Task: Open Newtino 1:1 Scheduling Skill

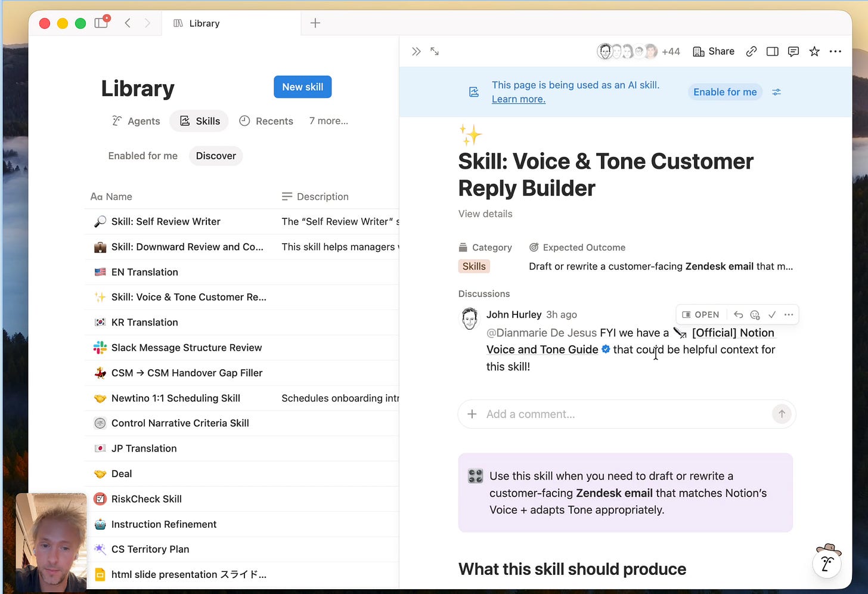Action: pos(176,398)
